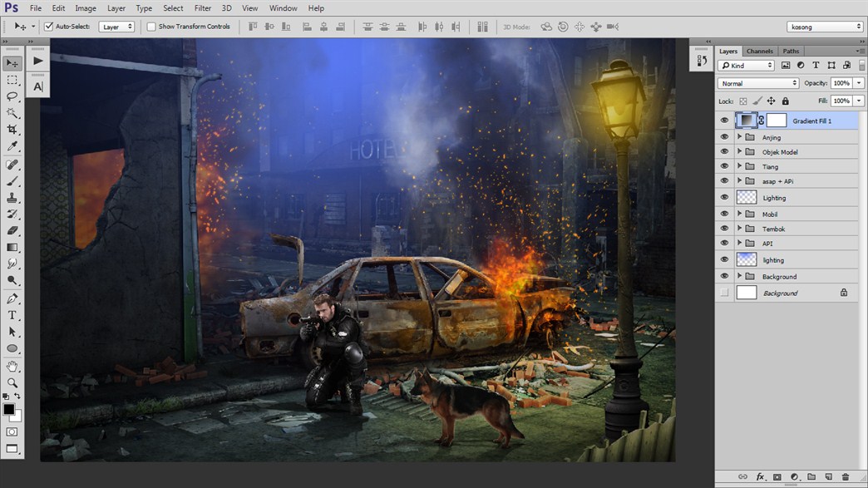This screenshot has height=488, width=868.
Task: Hide the asap + API group
Action: click(724, 181)
